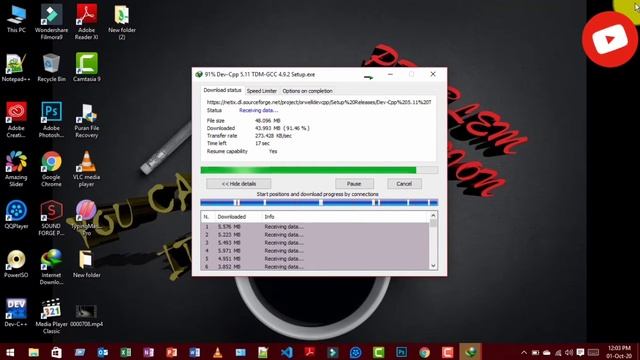Open Puran File Recovery shortcut
Image resolution: width=640 pixels, height=360 pixels.
point(87,120)
